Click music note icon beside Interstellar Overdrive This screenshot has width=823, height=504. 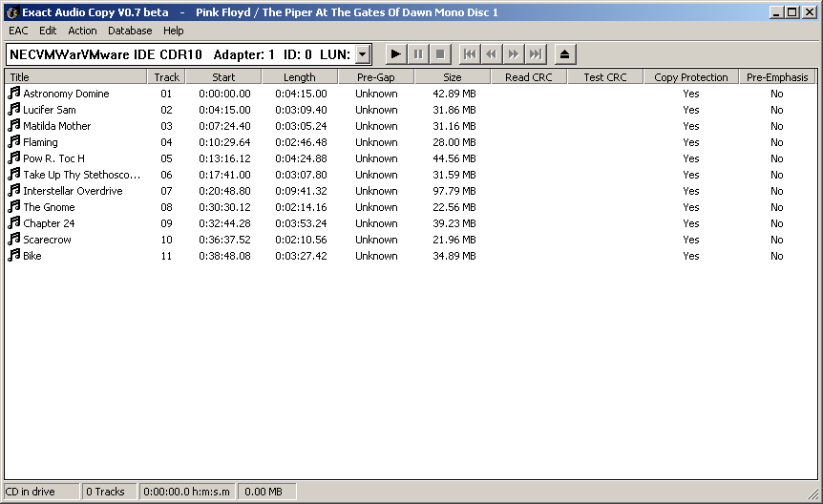coord(14,191)
